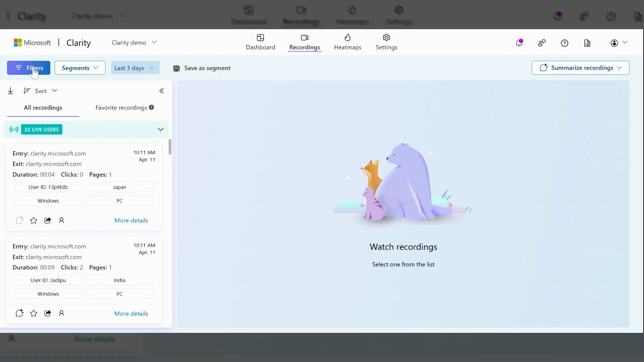Select the Favorite recordings tab
The height and width of the screenshot is (362, 644).
coord(121,107)
